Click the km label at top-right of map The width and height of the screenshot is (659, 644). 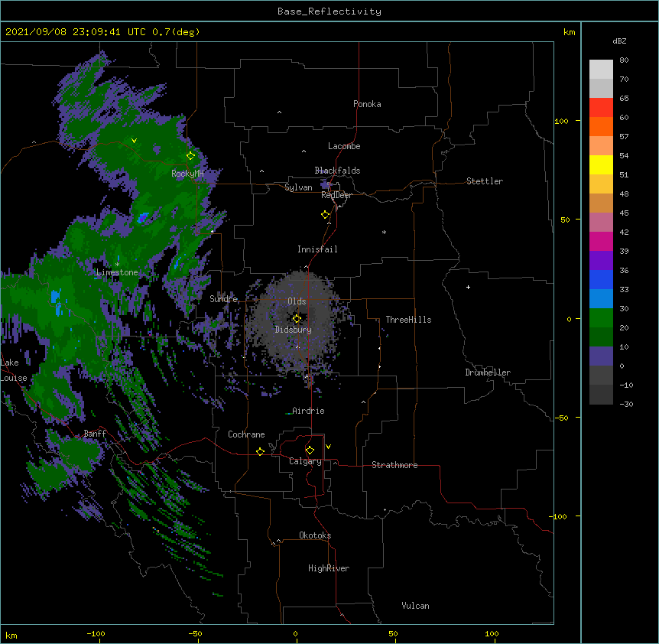click(x=570, y=32)
